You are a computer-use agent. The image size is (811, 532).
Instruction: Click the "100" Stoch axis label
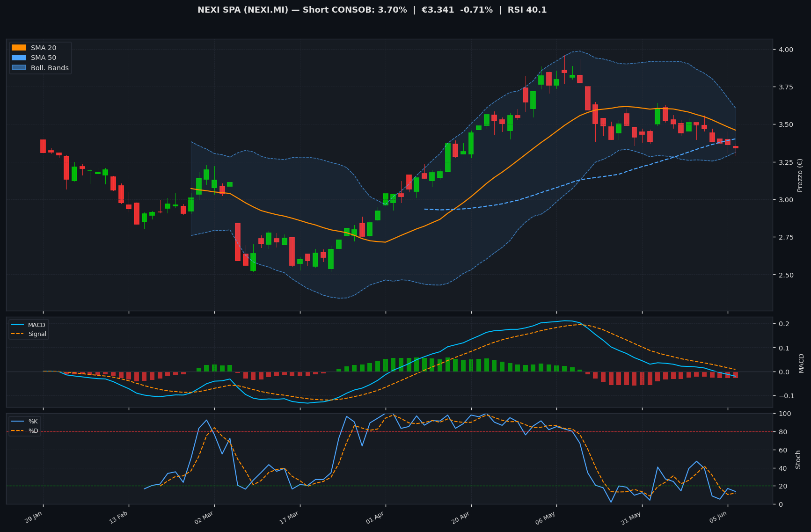pos(784,414)
